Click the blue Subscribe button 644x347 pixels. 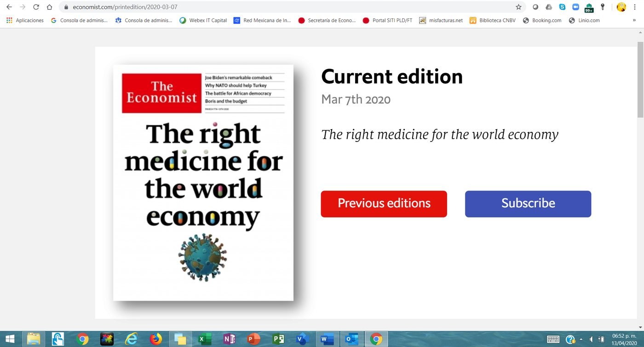(x=528, y=204)
